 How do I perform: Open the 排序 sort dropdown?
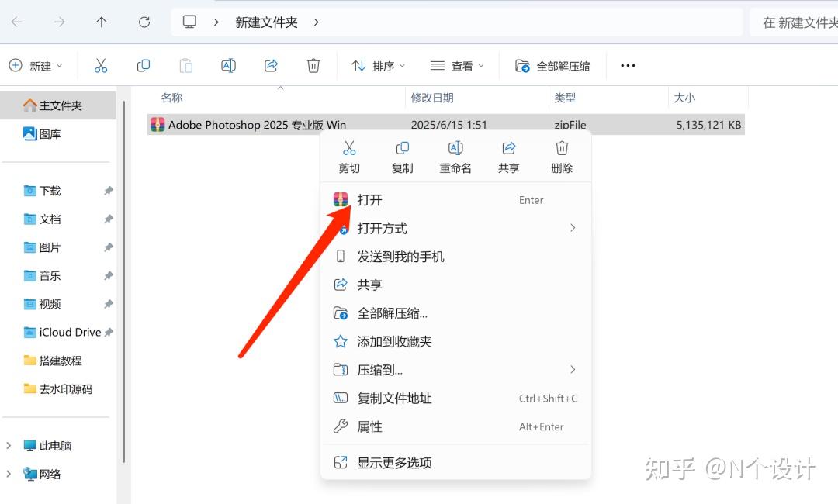click(379, 66)
